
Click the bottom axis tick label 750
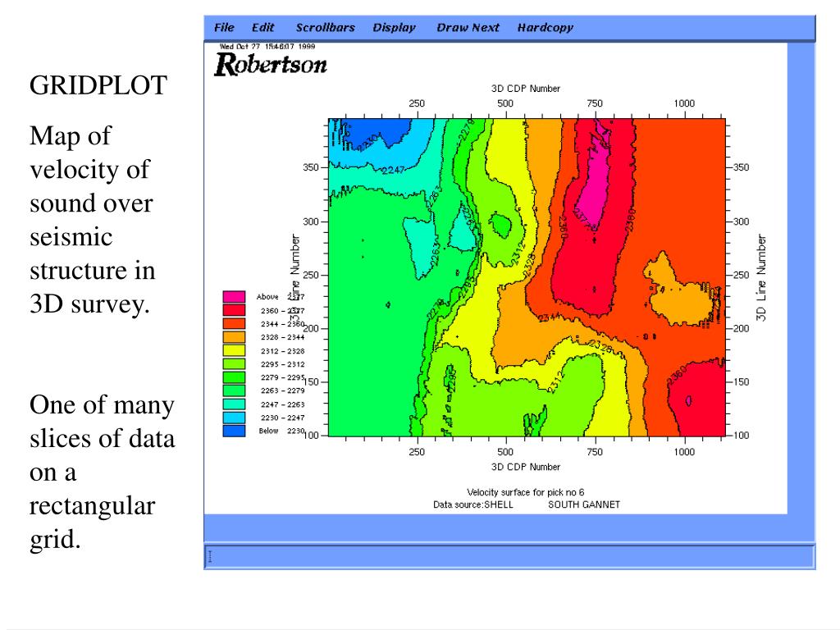[595, 452]
